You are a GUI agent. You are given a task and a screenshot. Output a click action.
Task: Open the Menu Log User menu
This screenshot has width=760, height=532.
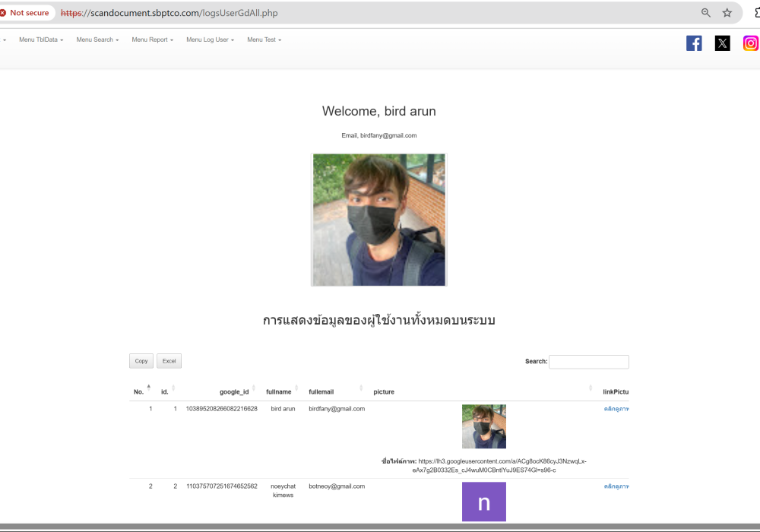coord(210,40)
